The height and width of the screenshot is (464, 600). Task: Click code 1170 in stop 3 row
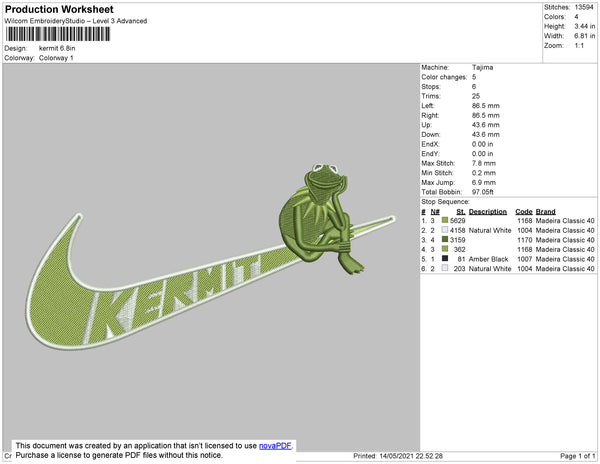[x=525, y=240]
